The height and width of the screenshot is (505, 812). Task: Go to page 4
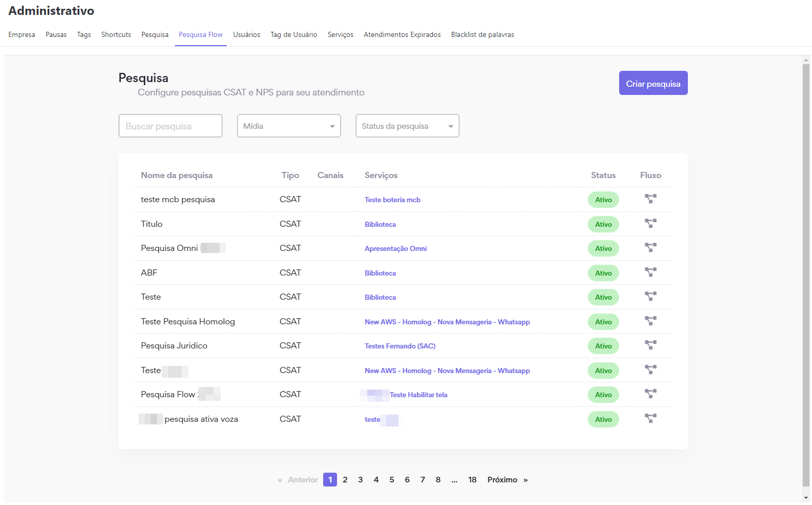pyautogui.click(x=376, y=479)
